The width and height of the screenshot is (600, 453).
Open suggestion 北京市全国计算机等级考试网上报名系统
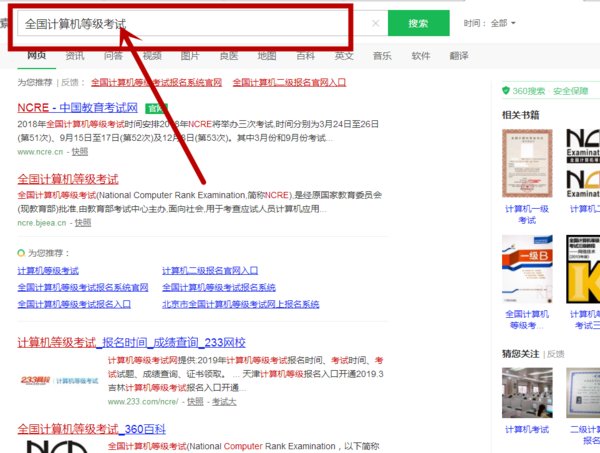tap(241, 305)
